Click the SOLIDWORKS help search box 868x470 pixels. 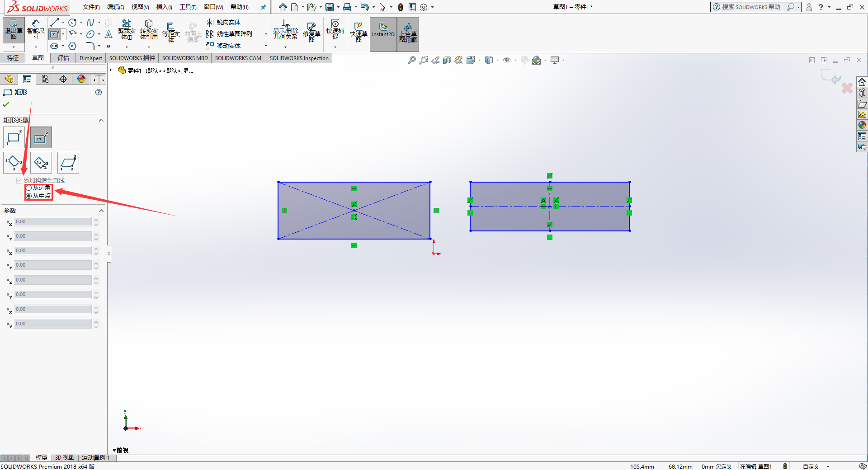pos(751,7)
